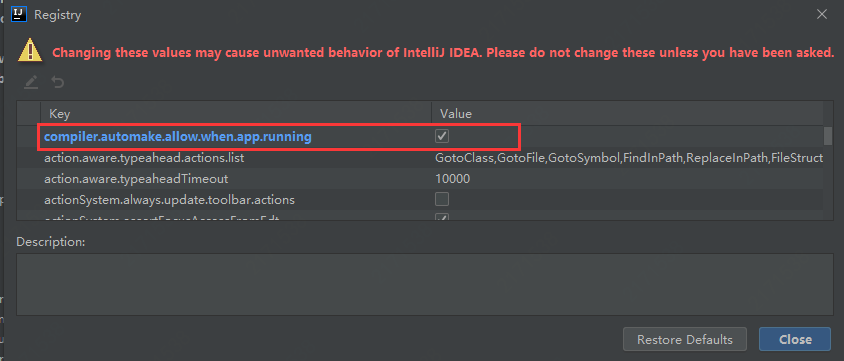
Task: Toggle the partially visible bottom row checkbox
Action: tap(442, 217)
